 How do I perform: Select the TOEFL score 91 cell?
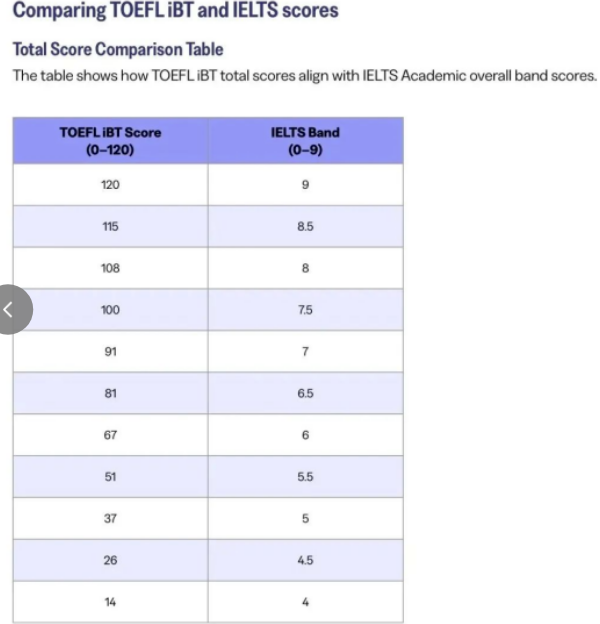pos(110,352)
